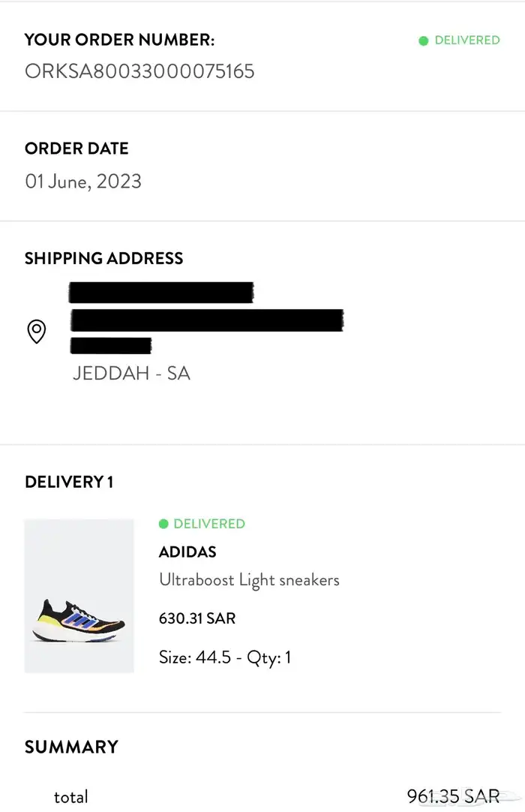Collapse the SHIPPING ADDRESS section
The height and width of the screenshot is (812, 525).
[x=104, y=258]
